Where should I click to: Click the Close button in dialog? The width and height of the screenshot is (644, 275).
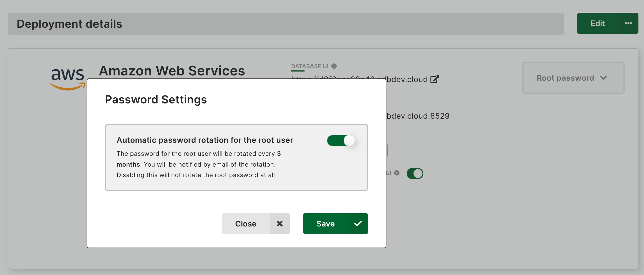(x=256, y=224)
